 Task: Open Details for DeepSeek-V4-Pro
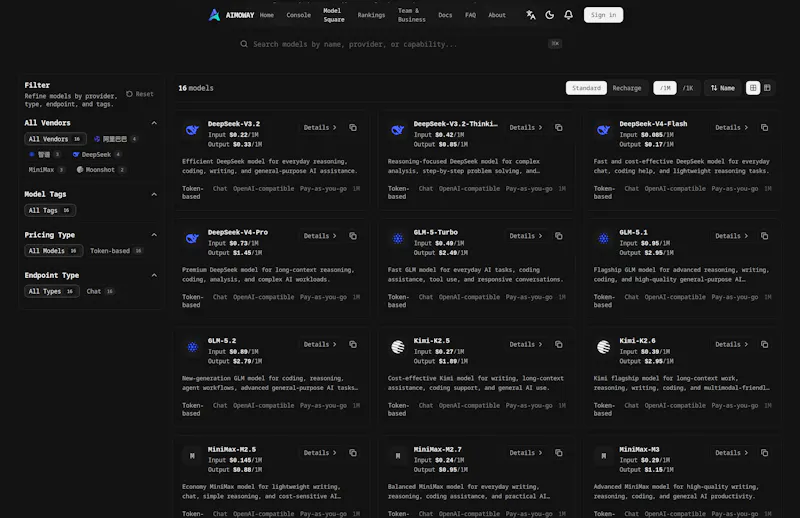click(320, 236)
